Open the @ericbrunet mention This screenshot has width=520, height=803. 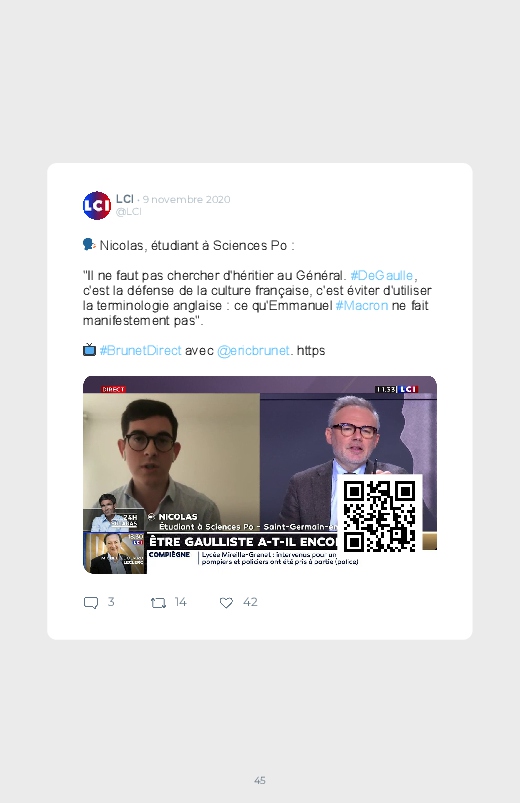point(253,351)
